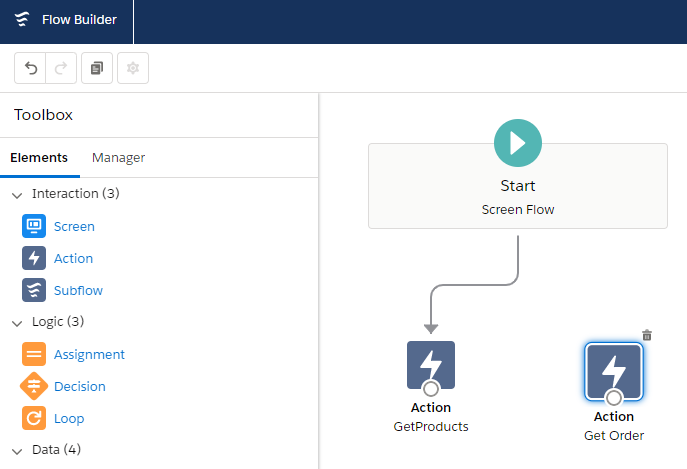Switch to the Manager tab
687x469 pixels.
(x=118, y=157)
